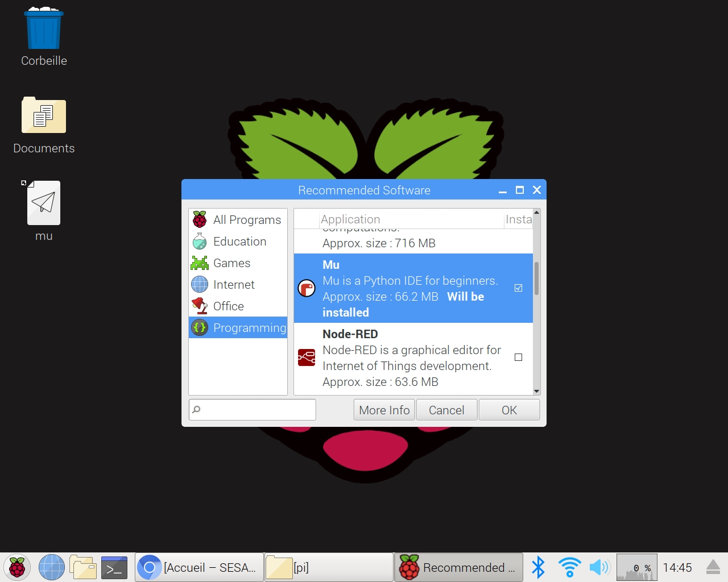Click the list scrollbar up arrow
728x582 pixels.
point(536,213)
